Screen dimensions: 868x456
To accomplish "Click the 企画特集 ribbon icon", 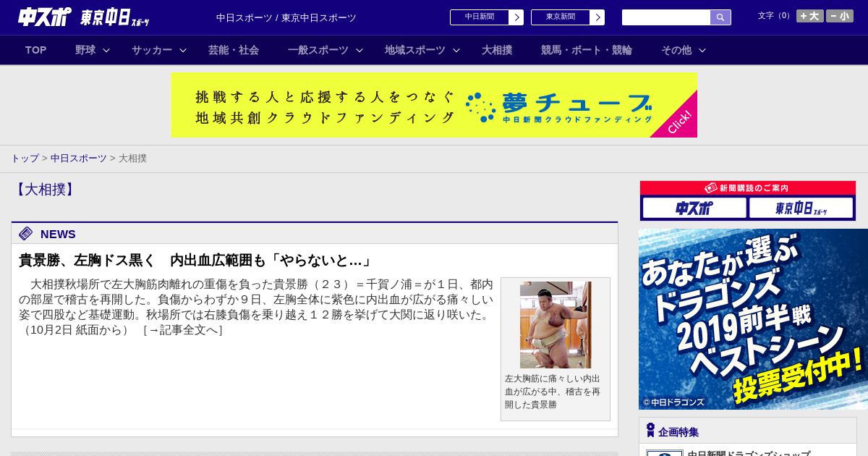I will 650,431.
